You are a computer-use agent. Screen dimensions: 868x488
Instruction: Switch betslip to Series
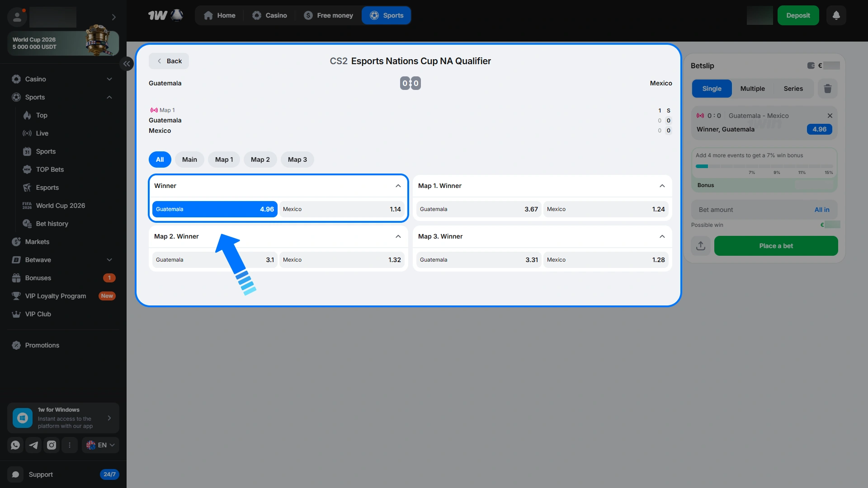click(793, 89)
